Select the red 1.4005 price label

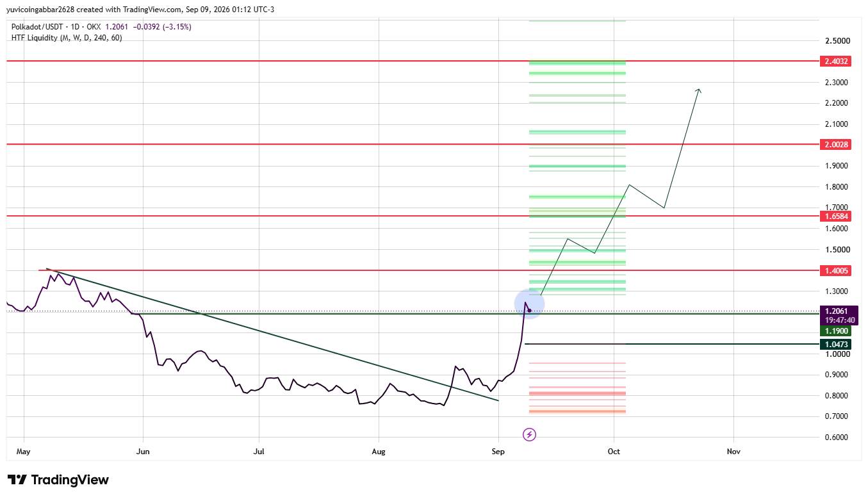[x=835, y=271]
